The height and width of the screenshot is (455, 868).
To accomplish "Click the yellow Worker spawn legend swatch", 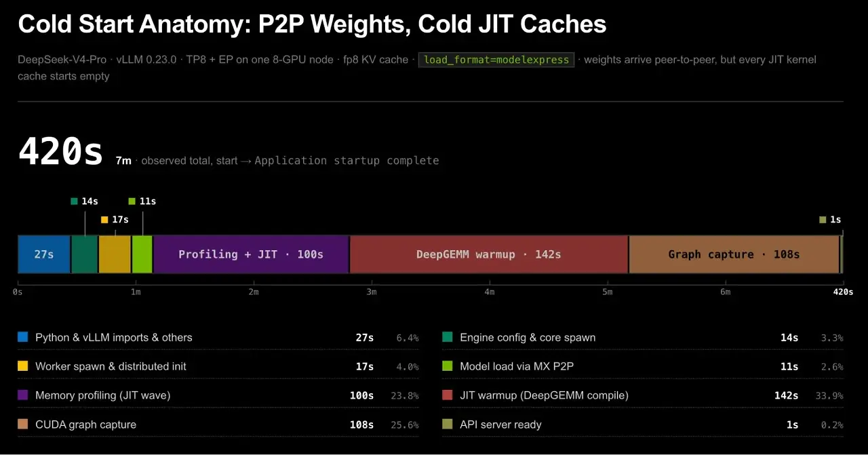I will (x=23, y=366).
